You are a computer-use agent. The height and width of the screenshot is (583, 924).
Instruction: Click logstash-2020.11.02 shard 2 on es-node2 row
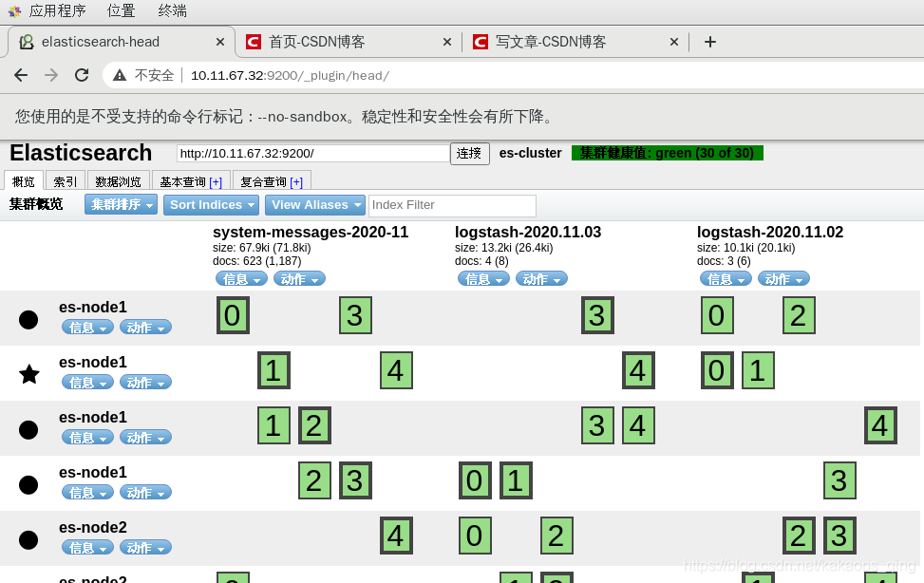pos(799,536)
